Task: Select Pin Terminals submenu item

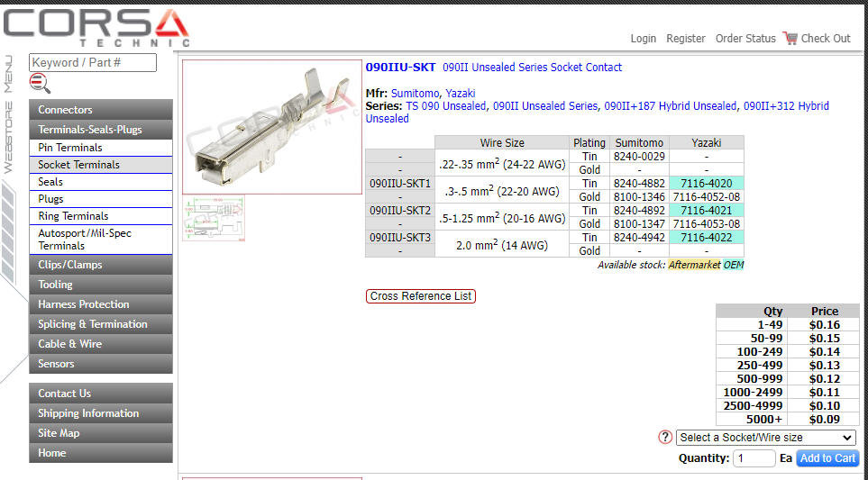Action: (x=101, y=148)
